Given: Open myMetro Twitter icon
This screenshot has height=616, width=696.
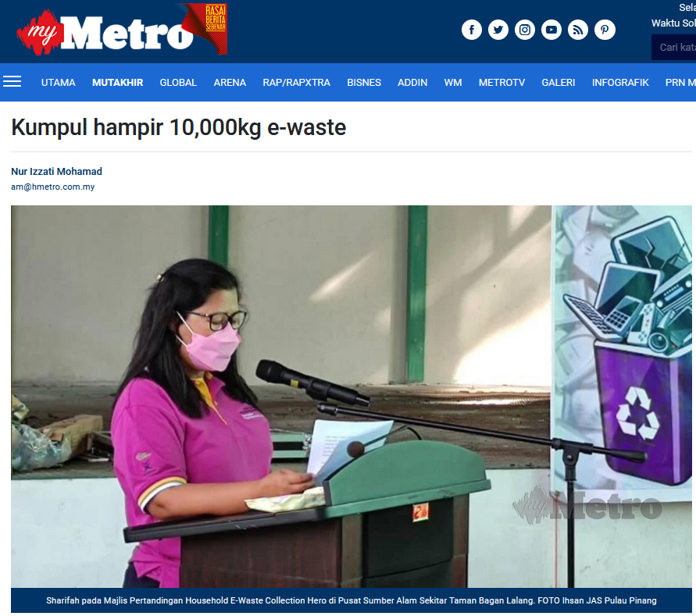Looking at the screenshot, I should pos(498,30).
